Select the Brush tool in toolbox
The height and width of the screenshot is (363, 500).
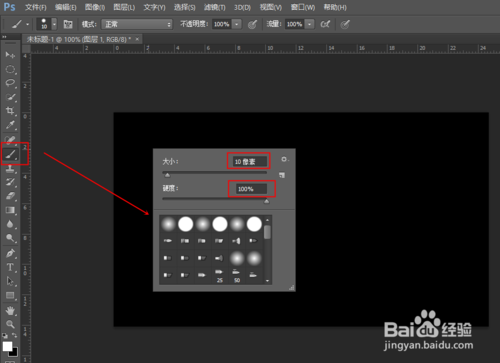[x=11, y=154]
